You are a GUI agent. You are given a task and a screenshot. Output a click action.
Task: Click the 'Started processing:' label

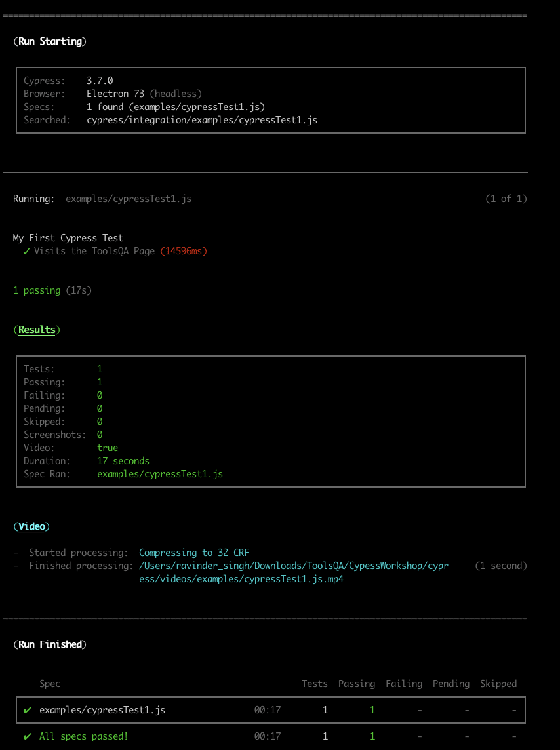(79, 553)
